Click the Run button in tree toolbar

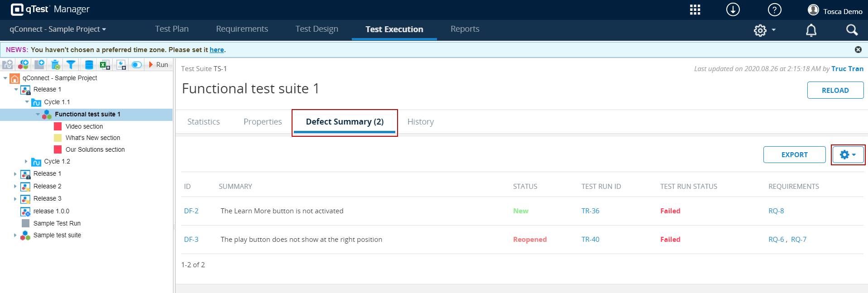tap(158, 65)
